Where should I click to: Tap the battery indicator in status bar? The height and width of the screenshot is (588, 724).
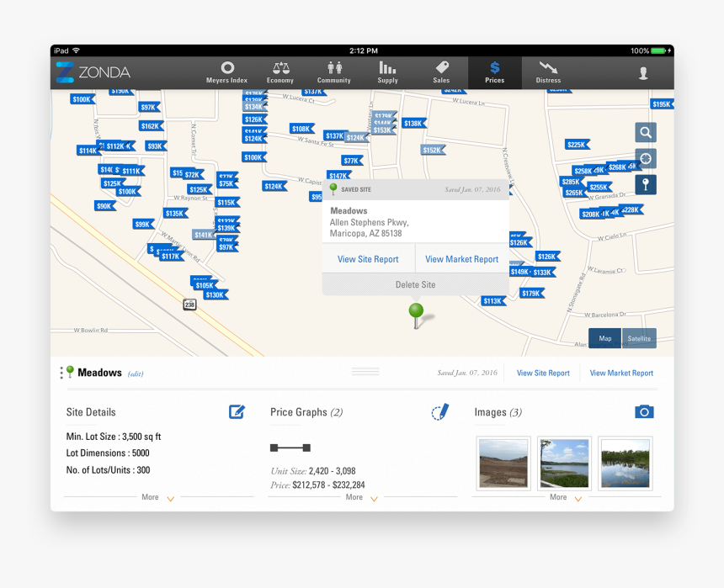(x=659, y=50)
